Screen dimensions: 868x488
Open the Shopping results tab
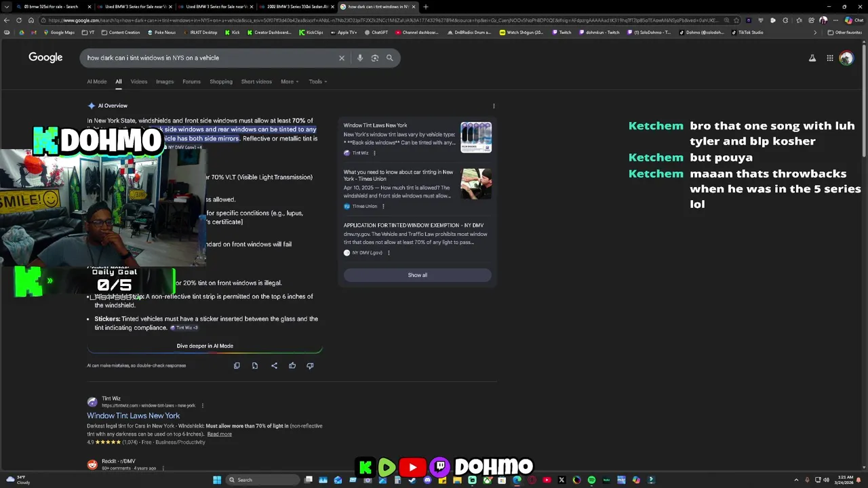coord(221,81)
